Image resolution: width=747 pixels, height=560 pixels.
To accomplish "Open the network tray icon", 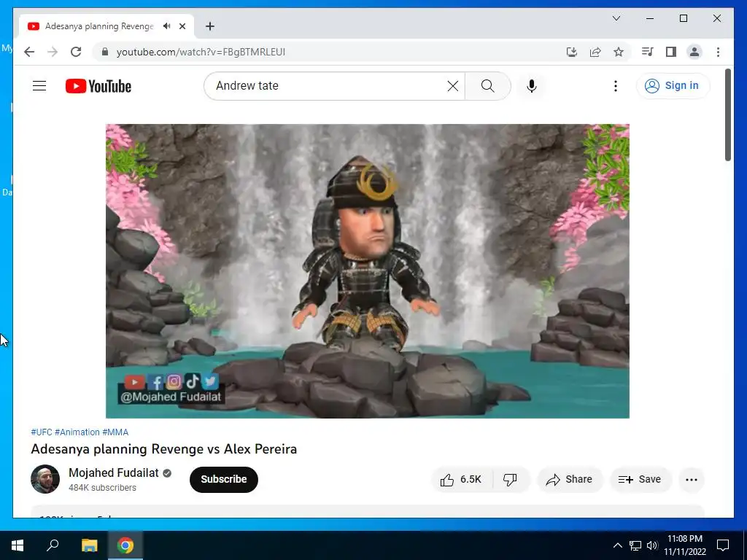I will tap(635, 545).
